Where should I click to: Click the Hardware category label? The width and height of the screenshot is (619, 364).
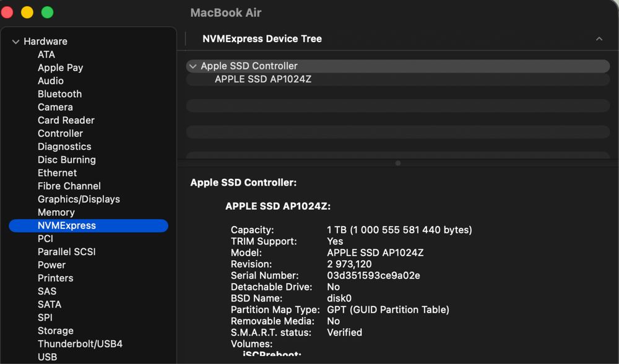pos(45,41)
